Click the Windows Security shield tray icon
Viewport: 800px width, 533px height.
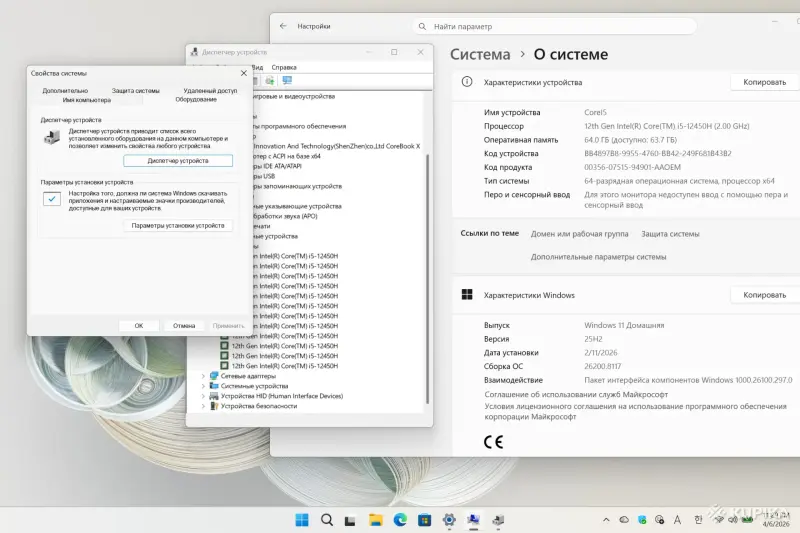point(642,520)
